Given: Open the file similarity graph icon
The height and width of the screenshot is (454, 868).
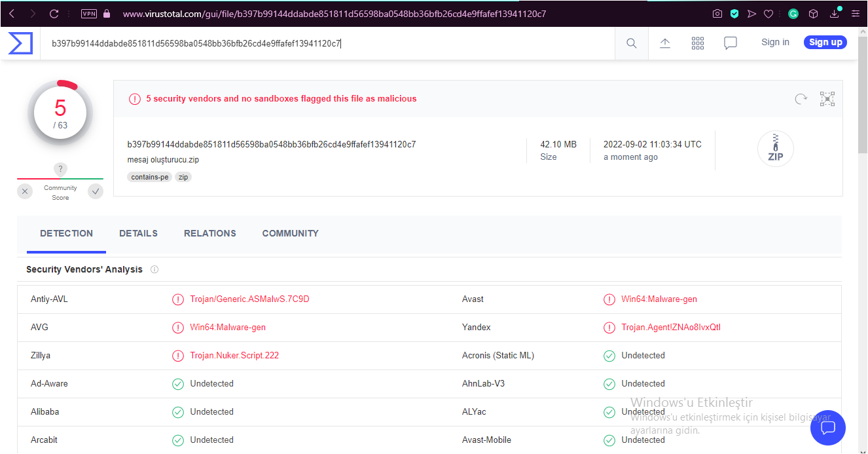Looking at the screenshot, I should [827, 99].
